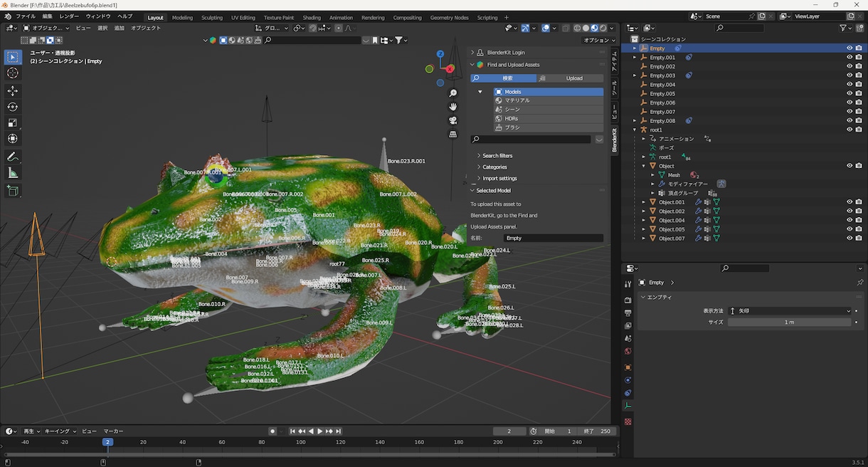Open the ファイル menu
The image size is (868, 467).
[25, 16]
